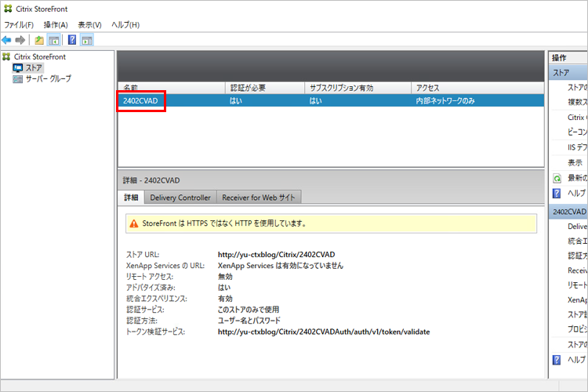Image resolution: width=588 pixels, height=392 pixels.
Task: Select サーバー グループ in the console tree
Action: pyautogui.click(x=47, y=79)
